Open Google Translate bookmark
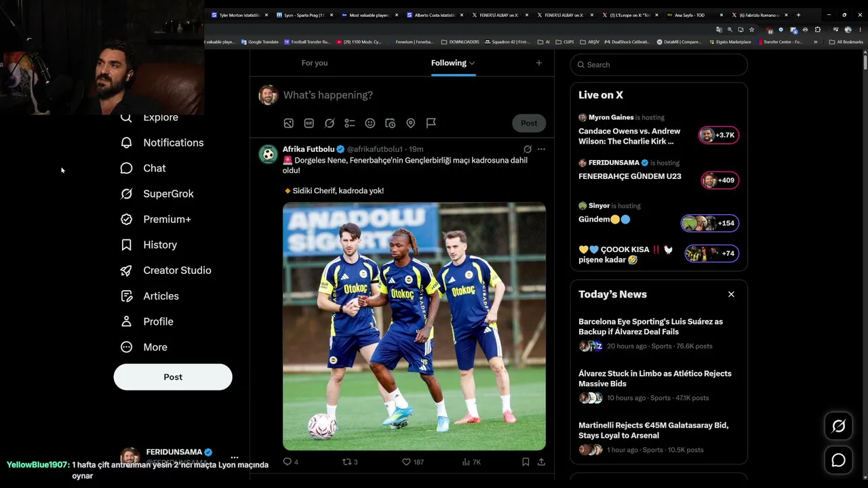 tap(260, 42)
